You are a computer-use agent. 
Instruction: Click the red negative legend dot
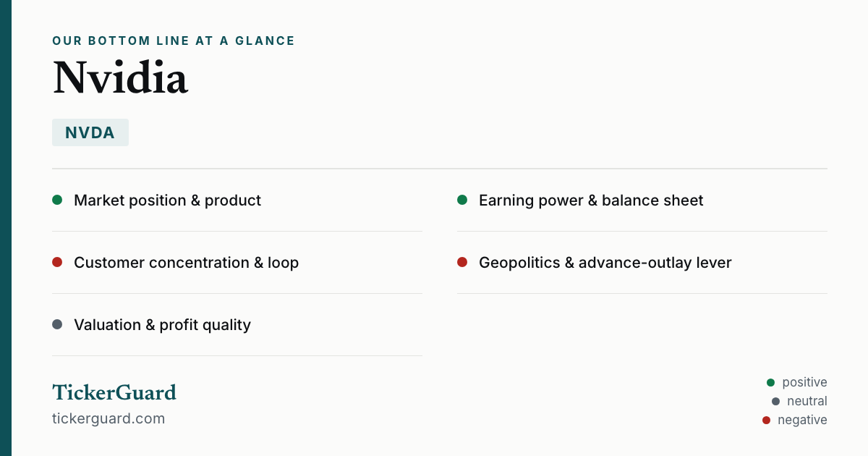[766, 420]
